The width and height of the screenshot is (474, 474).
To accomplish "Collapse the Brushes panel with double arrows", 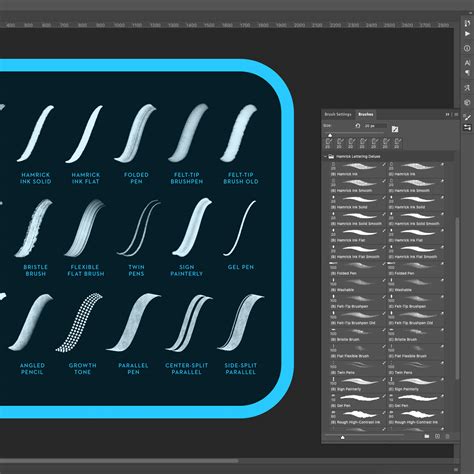I will [x=448, y=114].
